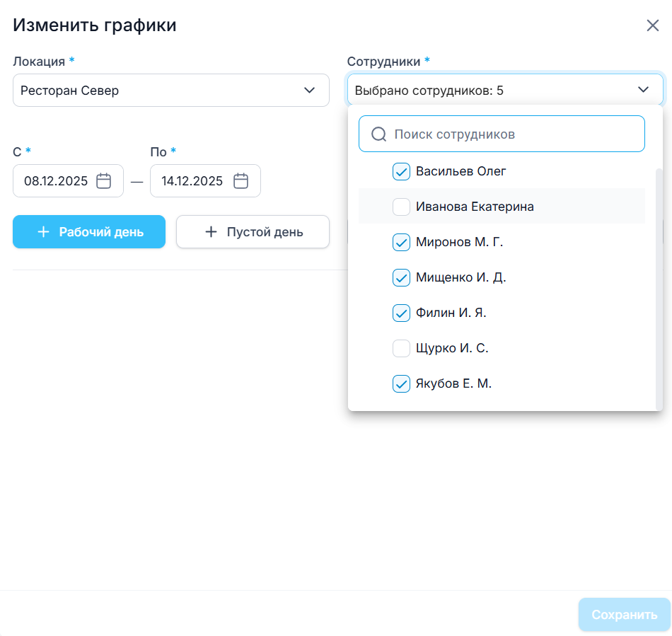
Task: Click the chevron arrow in the Локация field
Action: click(309, 91)
